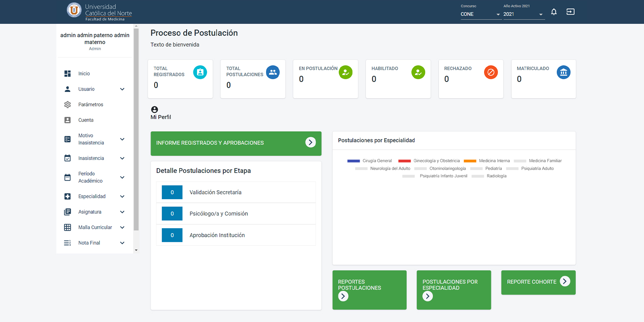Click the Total Postulaciones people icon

pyautogui.click(x=273, y=72)
